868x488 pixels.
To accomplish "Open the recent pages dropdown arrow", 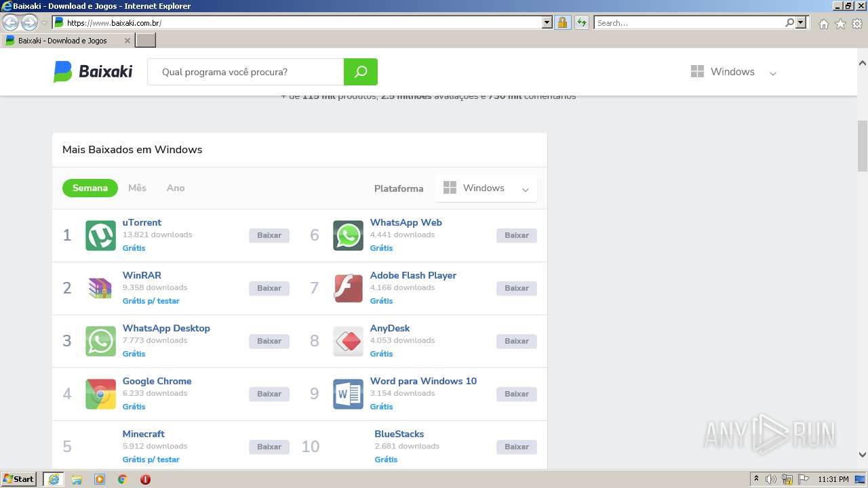I will pyautogui.click(x=44, y=23).
